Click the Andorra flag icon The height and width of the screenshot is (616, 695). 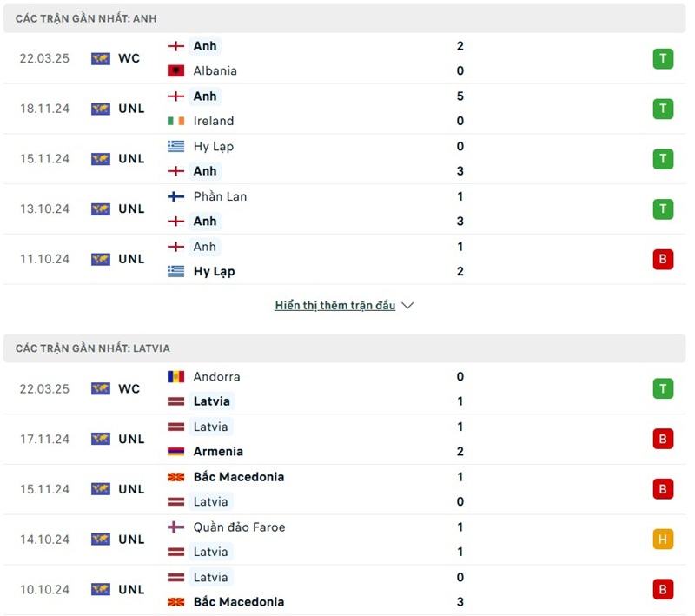click(x=175, y=377)
